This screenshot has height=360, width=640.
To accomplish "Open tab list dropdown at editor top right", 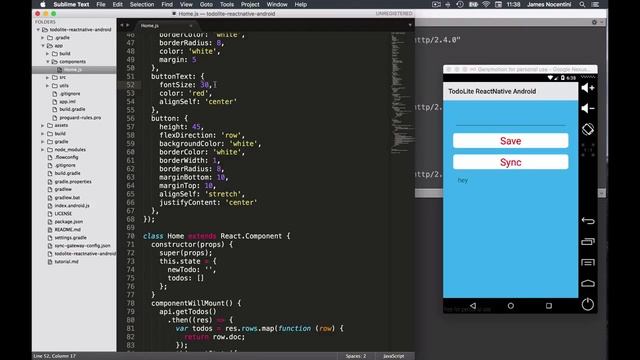I will click(x=410, y=25).
